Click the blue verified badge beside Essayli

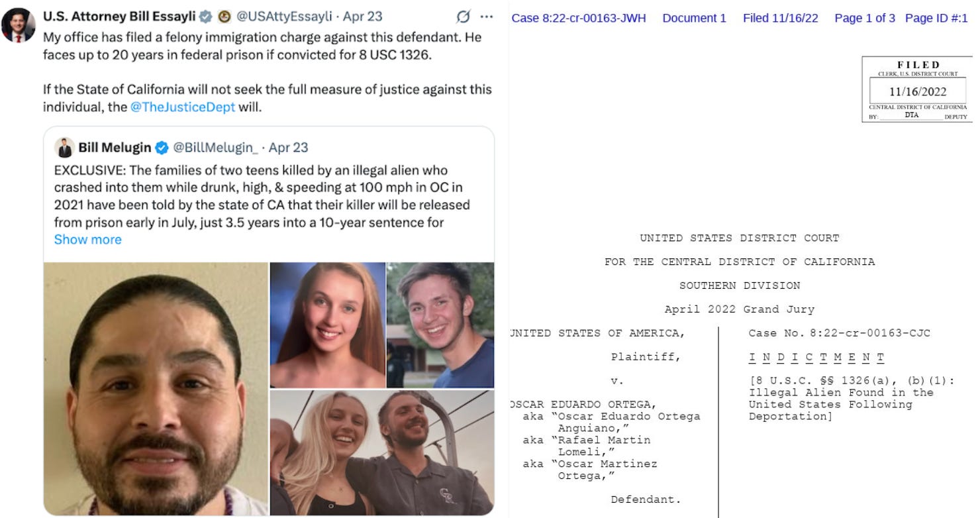click(206, 17)
